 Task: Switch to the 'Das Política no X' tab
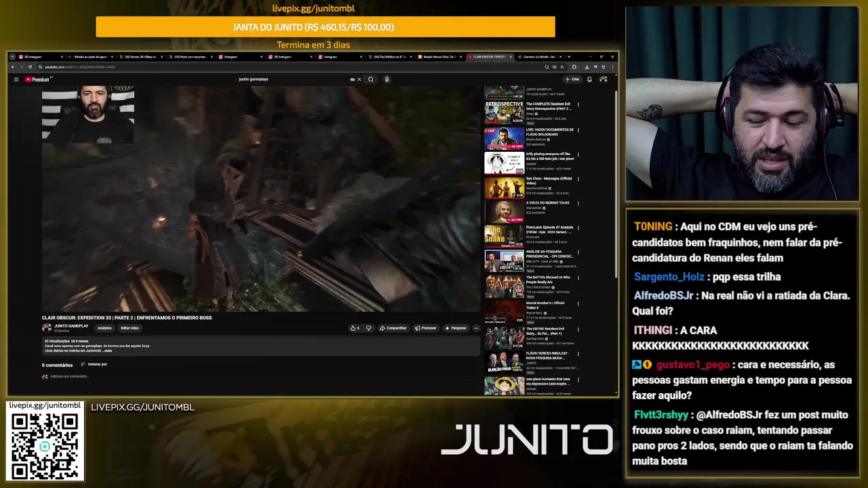point(390,57)
